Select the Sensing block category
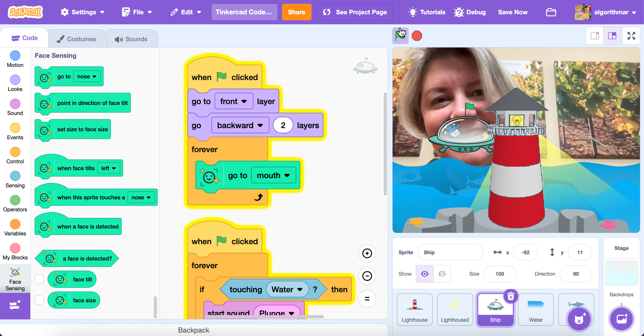This screenshot has height=336, width=644. pos(15,180)
